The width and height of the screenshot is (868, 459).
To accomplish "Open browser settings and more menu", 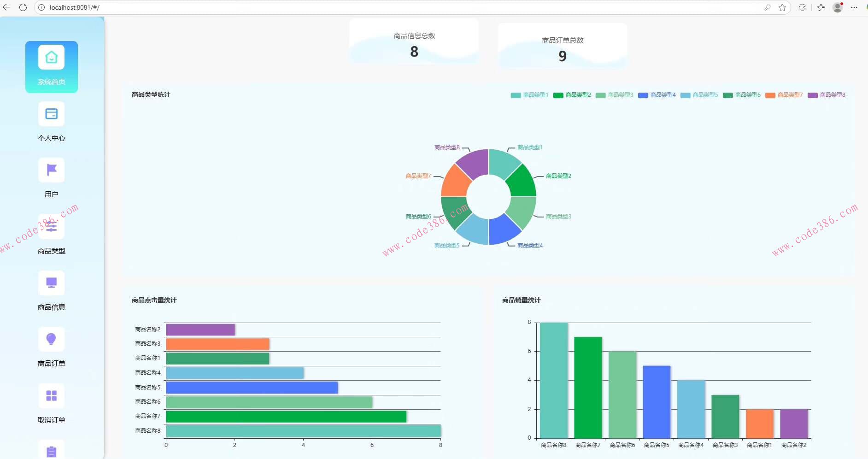I will pyautogui.click(x=854, y=7).
